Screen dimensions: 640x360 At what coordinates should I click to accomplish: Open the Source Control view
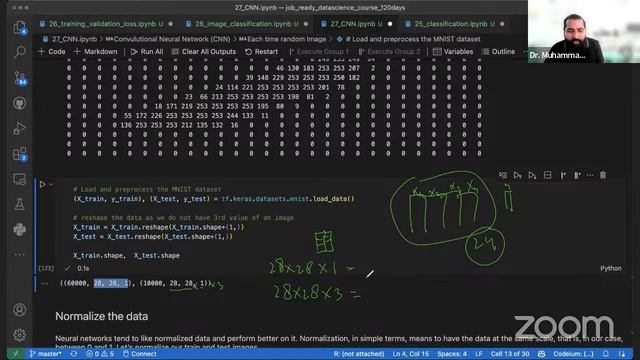coord(19,78)
